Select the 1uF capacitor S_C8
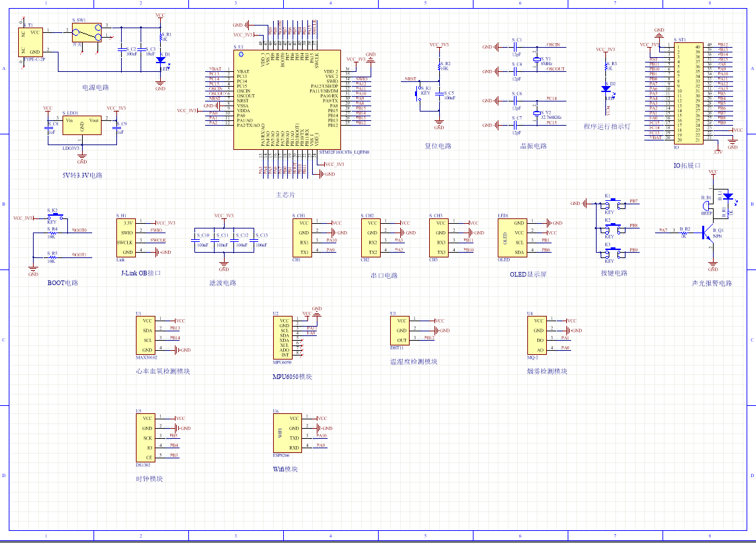This screenshot has height=543, width=756. (x=48, y=128)
